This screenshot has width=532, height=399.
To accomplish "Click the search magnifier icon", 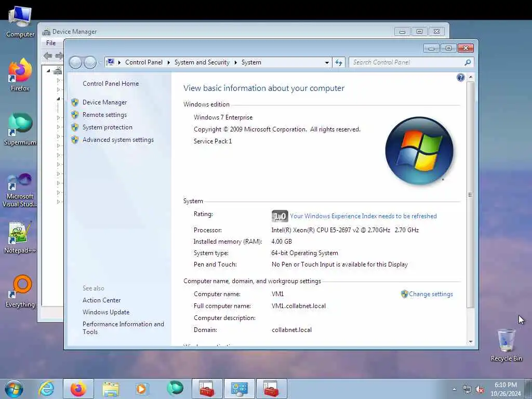I will click(468, 62).
